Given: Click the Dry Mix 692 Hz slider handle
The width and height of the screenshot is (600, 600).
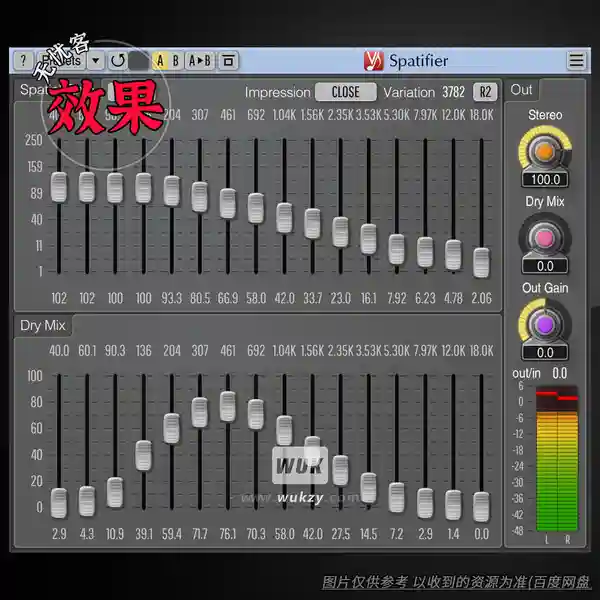Looking at the screenshot, I should tap(256, 414).
